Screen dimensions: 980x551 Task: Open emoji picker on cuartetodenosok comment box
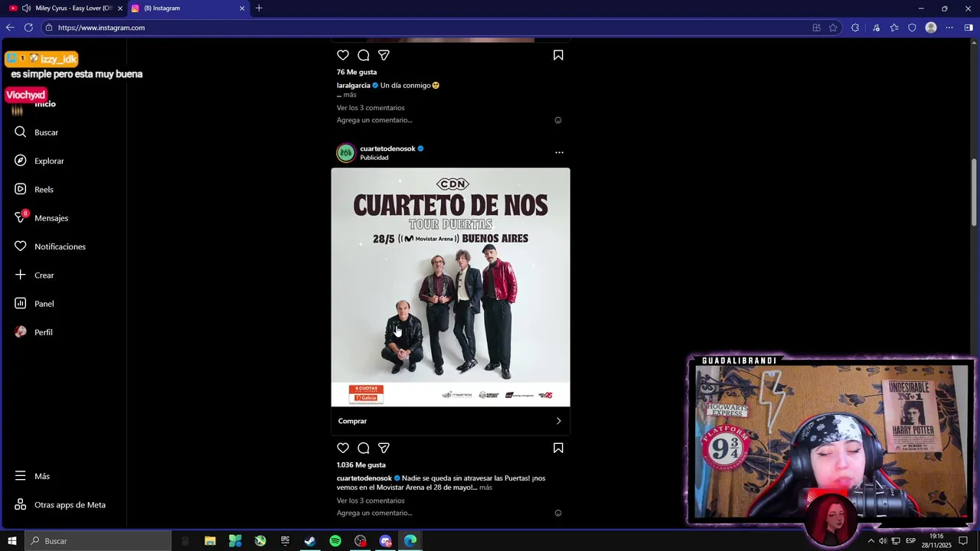pos(558,514)
